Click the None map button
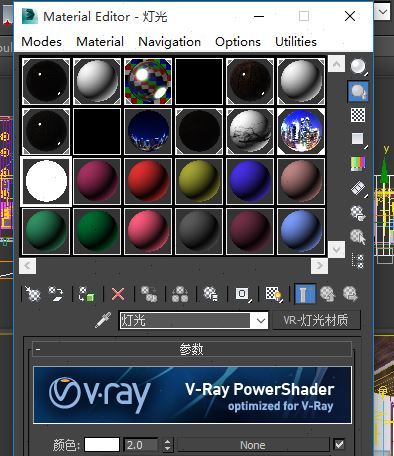 pos(253,445)
